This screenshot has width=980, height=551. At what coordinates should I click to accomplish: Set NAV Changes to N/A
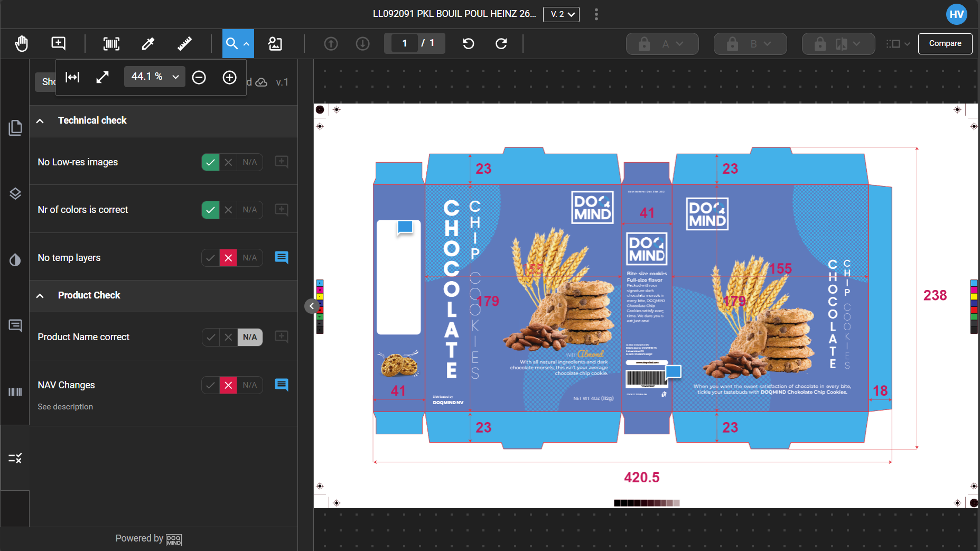(x=250, y=385)
